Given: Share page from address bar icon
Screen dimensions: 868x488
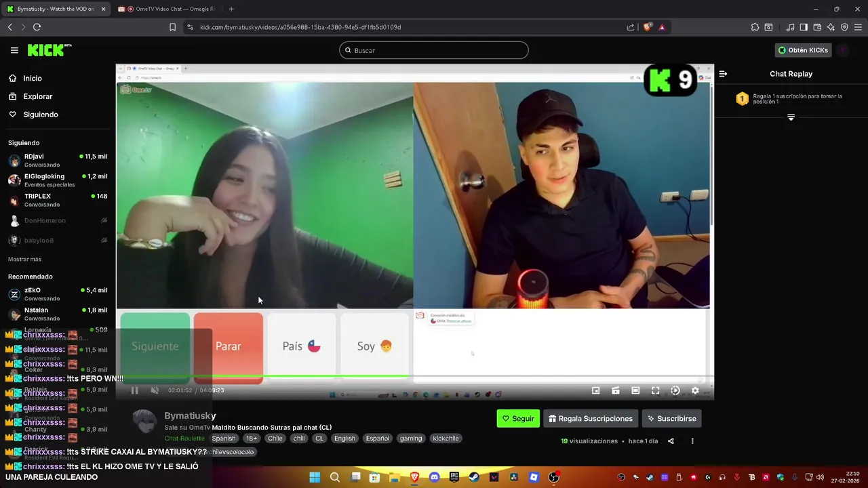Looking at the screenshot, I should [631, 27].
